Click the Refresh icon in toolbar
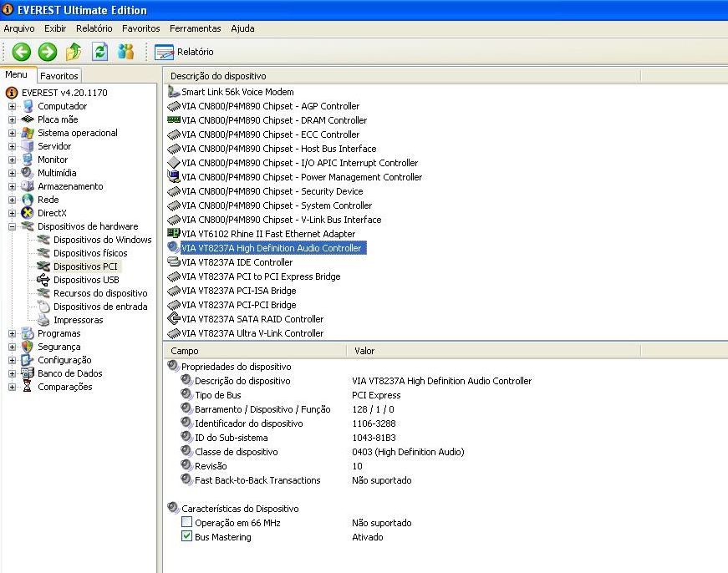 point(98,51)
